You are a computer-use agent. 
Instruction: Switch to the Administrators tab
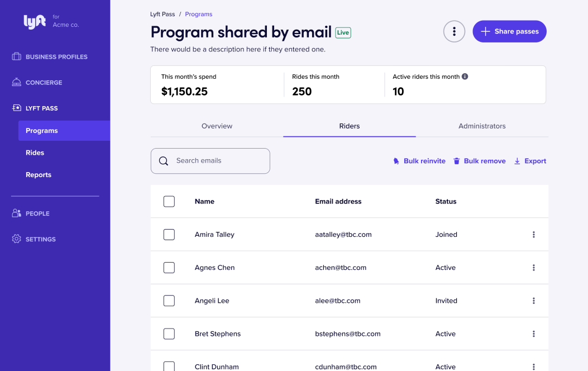coord(482,126)
